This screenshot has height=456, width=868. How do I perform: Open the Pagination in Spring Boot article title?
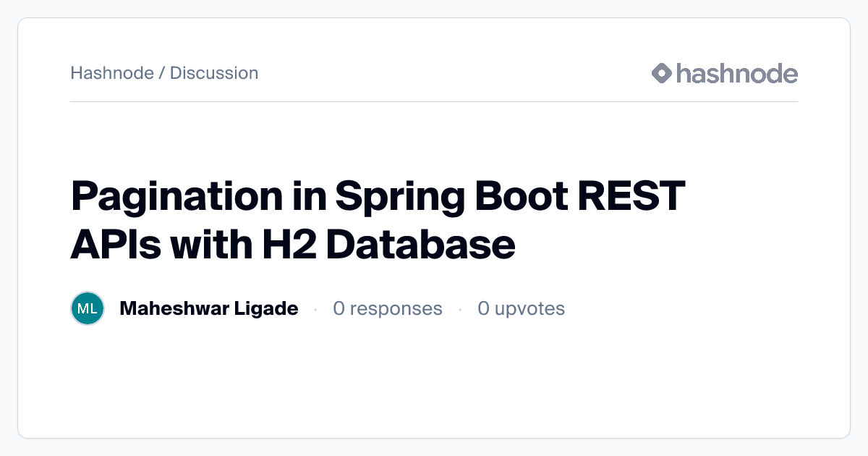378,220
